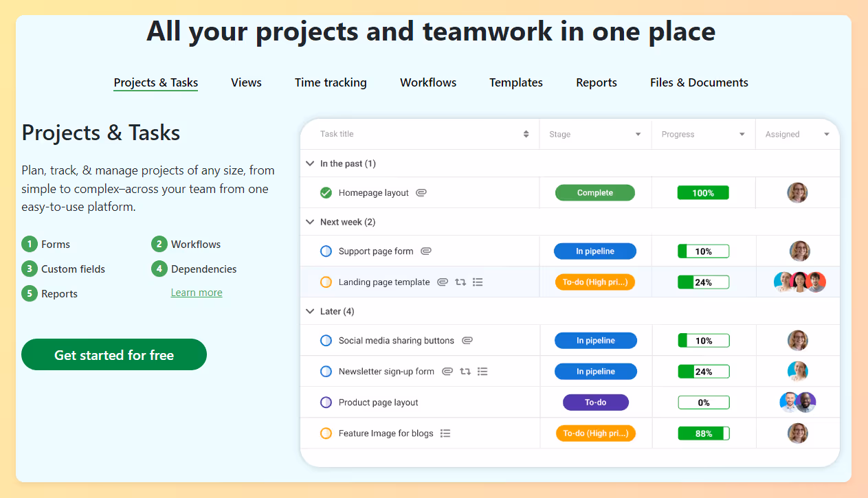Click attachment icon beside Support page form
The height and width of the screenshot is (498, 868).
coord(426,251)
